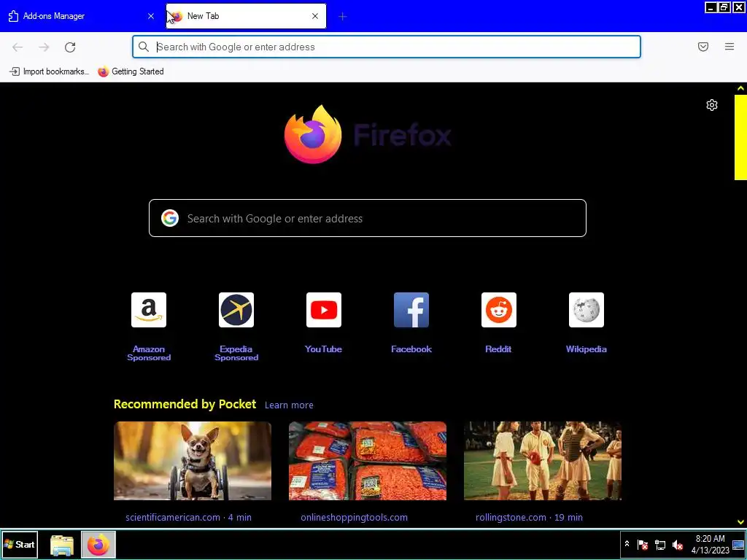Minimize the Firefox window

[x=711, y=7]
